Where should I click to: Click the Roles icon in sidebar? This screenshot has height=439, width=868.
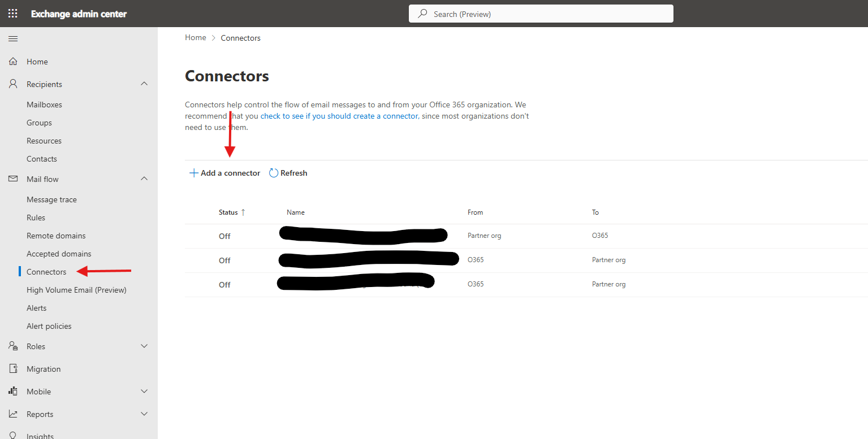point(13,346)
